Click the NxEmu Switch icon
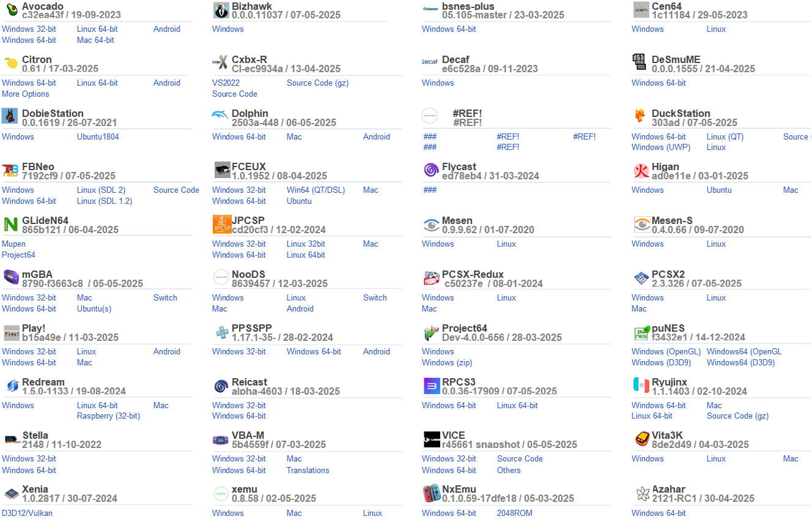 tap(432, 493)
